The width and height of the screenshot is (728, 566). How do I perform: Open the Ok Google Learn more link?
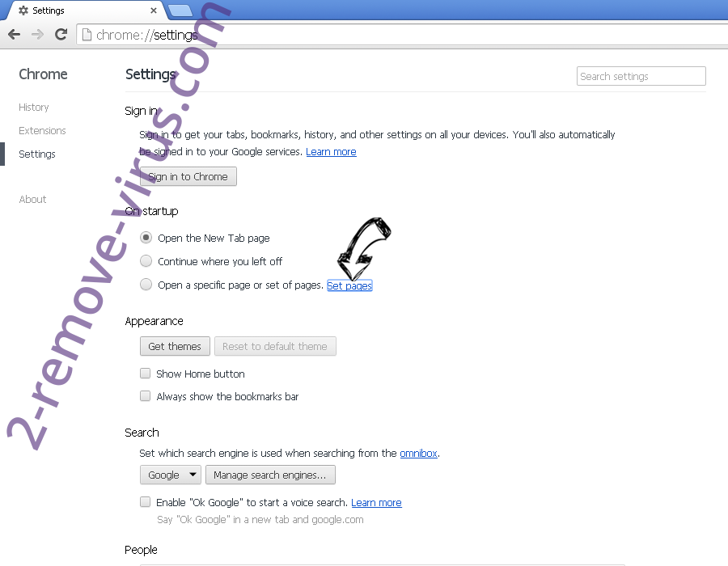[x=376, y=503]
